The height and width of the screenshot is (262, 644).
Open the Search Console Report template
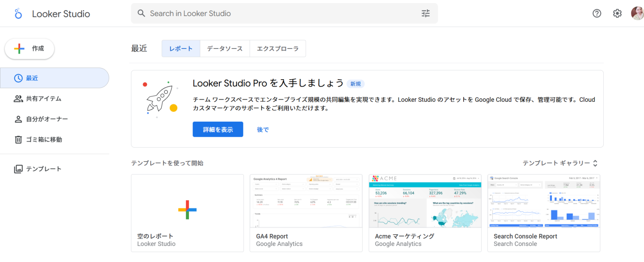(543, 213)
